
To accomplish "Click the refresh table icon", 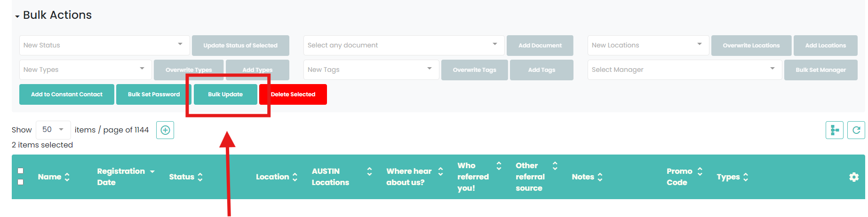I will click(856, 130).
